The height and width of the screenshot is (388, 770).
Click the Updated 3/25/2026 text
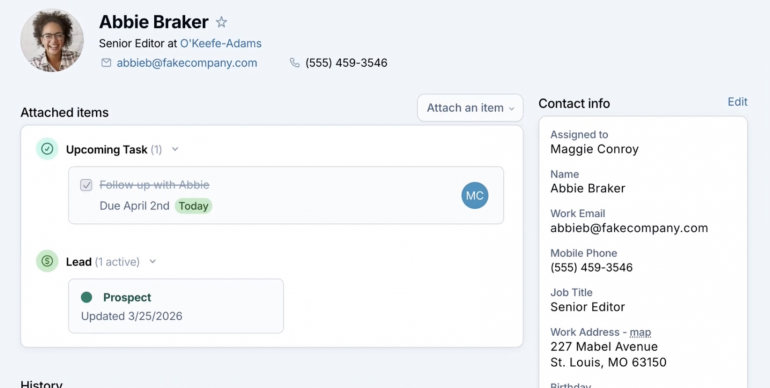[x=132, y=316]
